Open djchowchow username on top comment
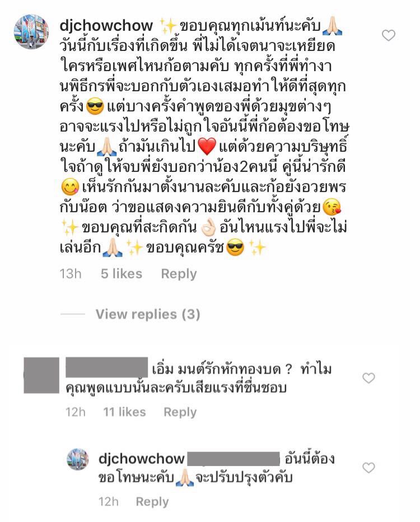Image resolution: width=420 pixels, height=522 pixels. [106, 26]
